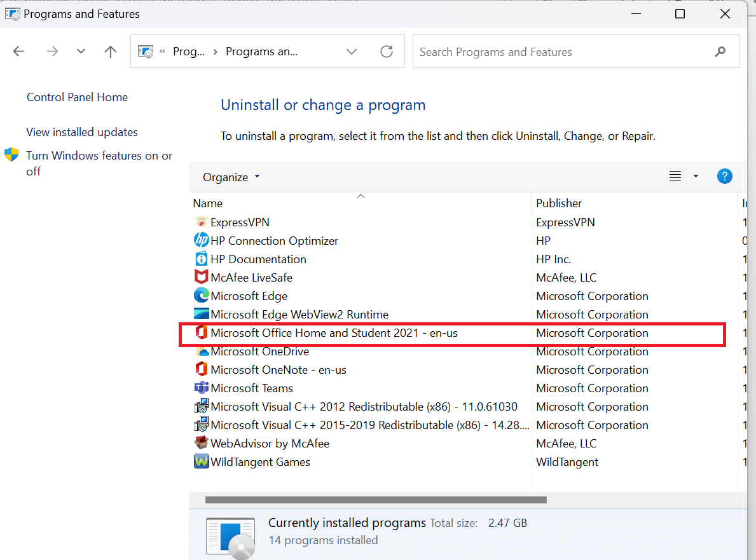The height and width of the screenshot is (560, 756).
Task: Click HP Inc. publisher cell
Action: click(554, 259)
